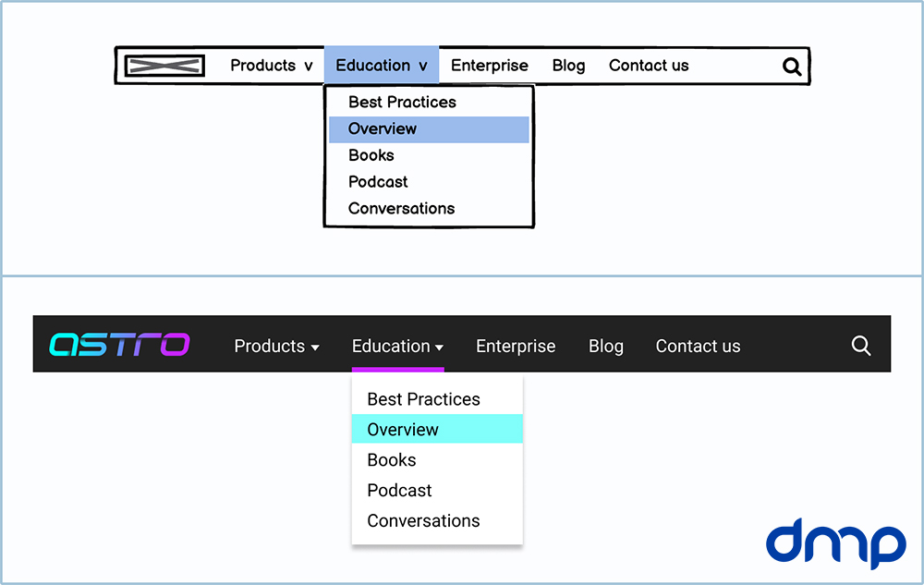
Task: Select Books in the styled dropdown menu
Action: pyautogui.click(x=392, y=460)
